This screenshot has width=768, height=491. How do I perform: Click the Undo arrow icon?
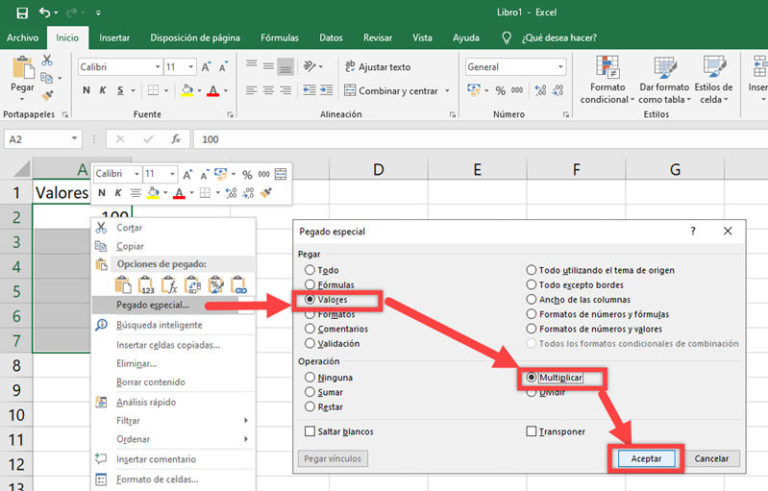pyautogui.click(x=45, y=12)
